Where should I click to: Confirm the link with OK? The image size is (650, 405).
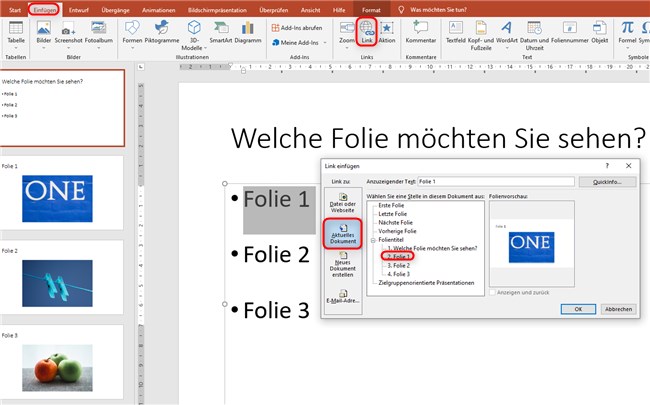click(578, 309)
